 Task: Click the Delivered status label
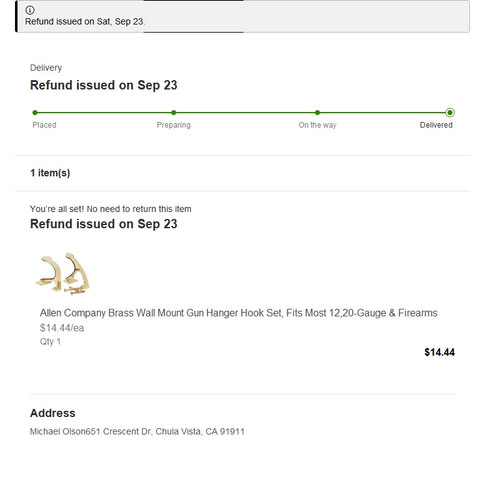[436, 125]
